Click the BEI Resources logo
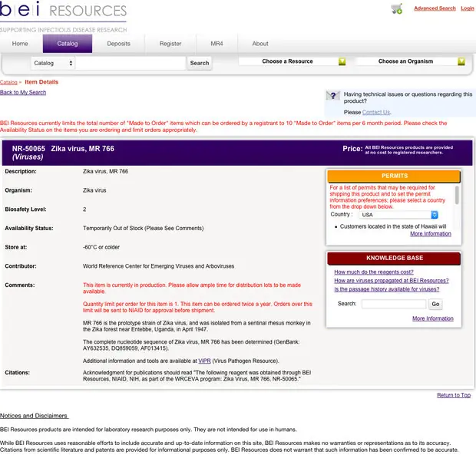The width and height of the screenshot is (476, 458). coord(63,17)
